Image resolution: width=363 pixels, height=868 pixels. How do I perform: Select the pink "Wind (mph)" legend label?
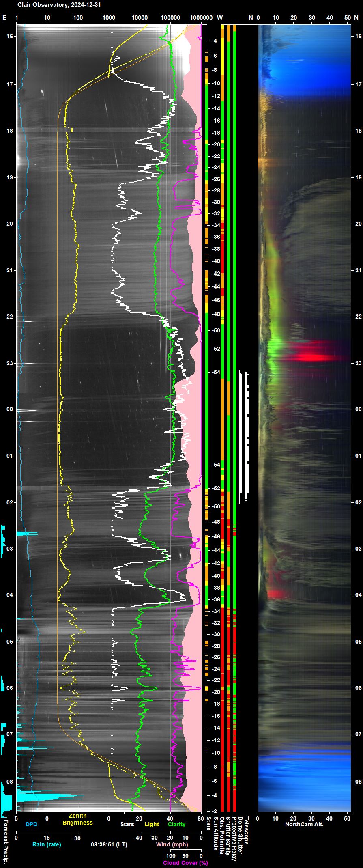pos(172,844)
